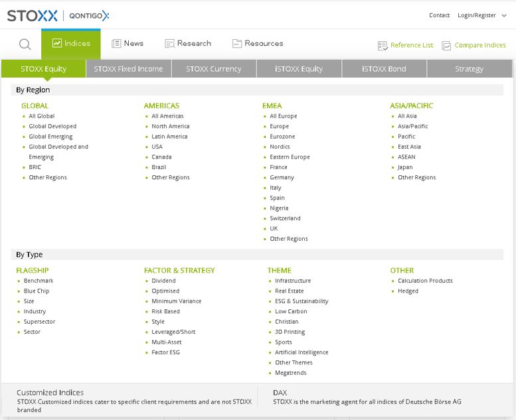Screen dimensions: 516x420
Task: Click the Resources folder icon
Action: (x=237, y=44)
